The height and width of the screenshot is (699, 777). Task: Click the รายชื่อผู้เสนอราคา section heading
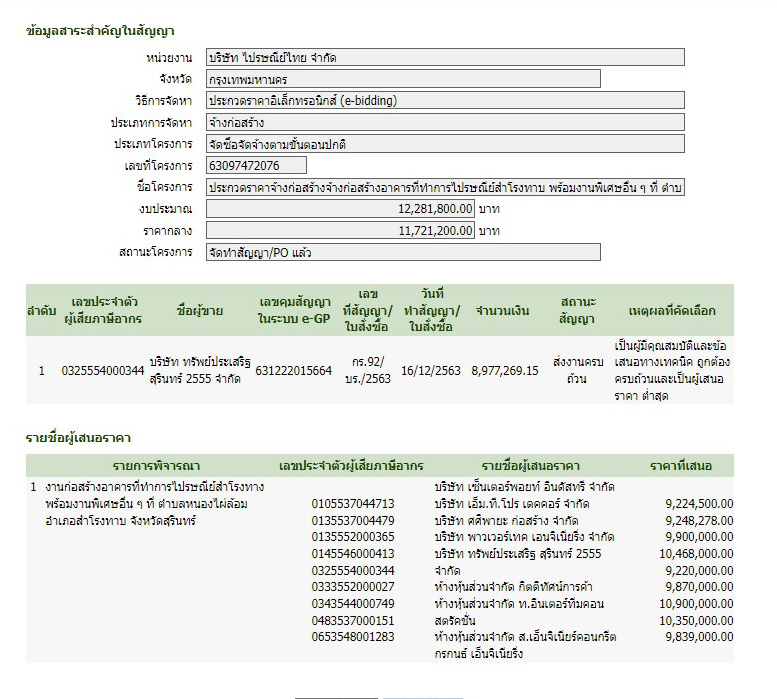pyautogui.click(x=79, y=438)
